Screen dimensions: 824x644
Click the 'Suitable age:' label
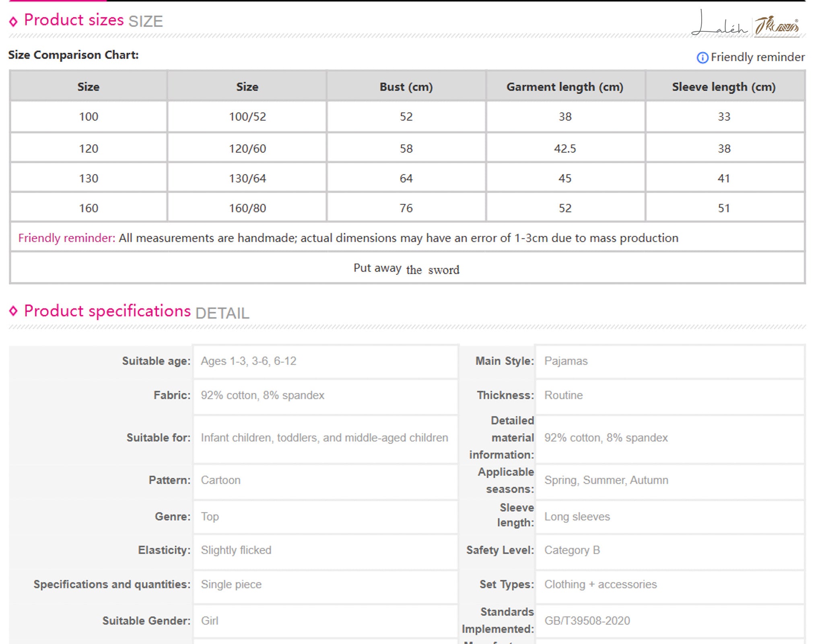tap(156, 361)
